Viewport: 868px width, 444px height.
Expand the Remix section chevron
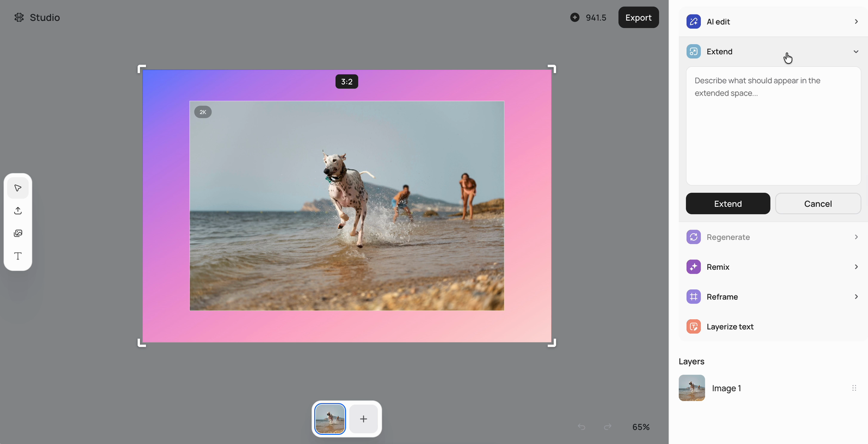click(x=856, y=267)
